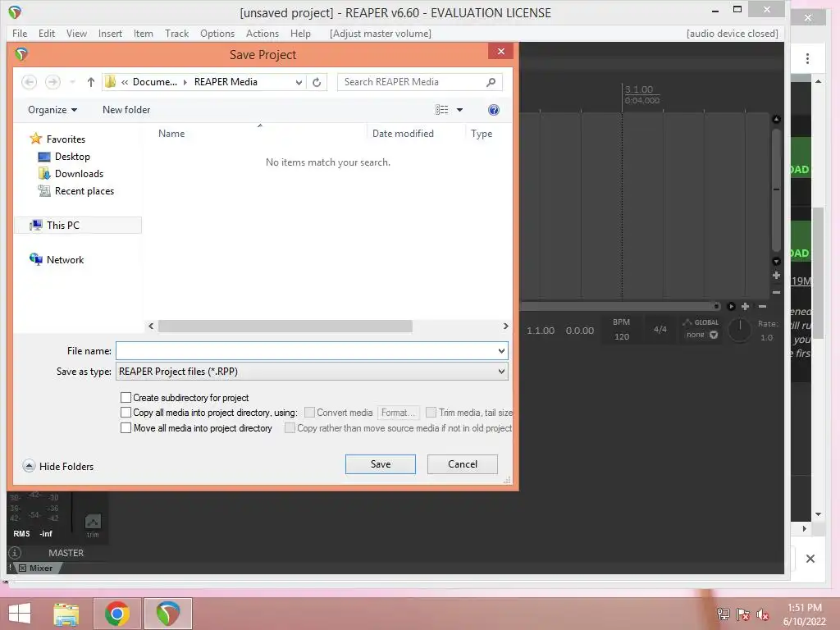Check Move all media into project directory
The width and height of the screenshot is (840, 630).
[x=126, y=428]
